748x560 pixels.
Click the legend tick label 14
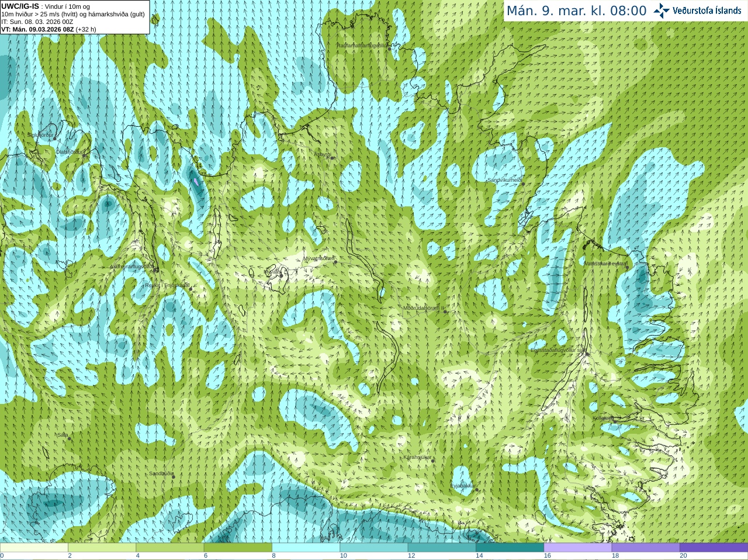coord(479,556)
